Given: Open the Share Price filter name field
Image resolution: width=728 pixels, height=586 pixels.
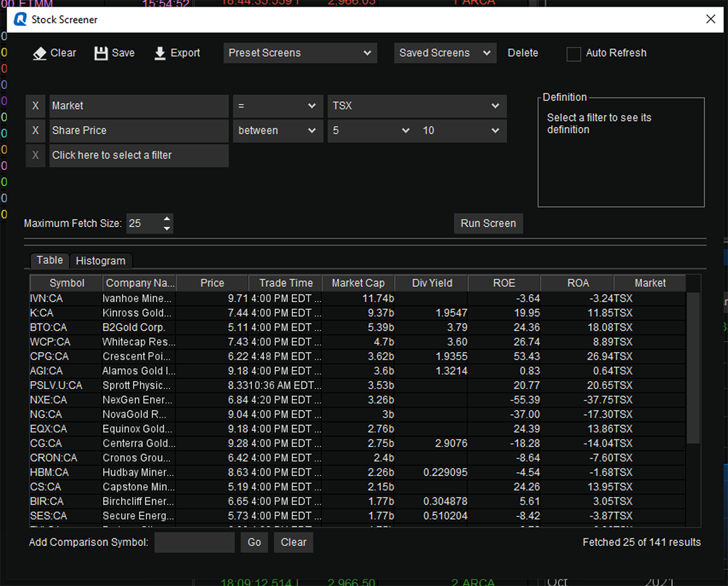Looking at the screenshot, I should coord(139,131).
